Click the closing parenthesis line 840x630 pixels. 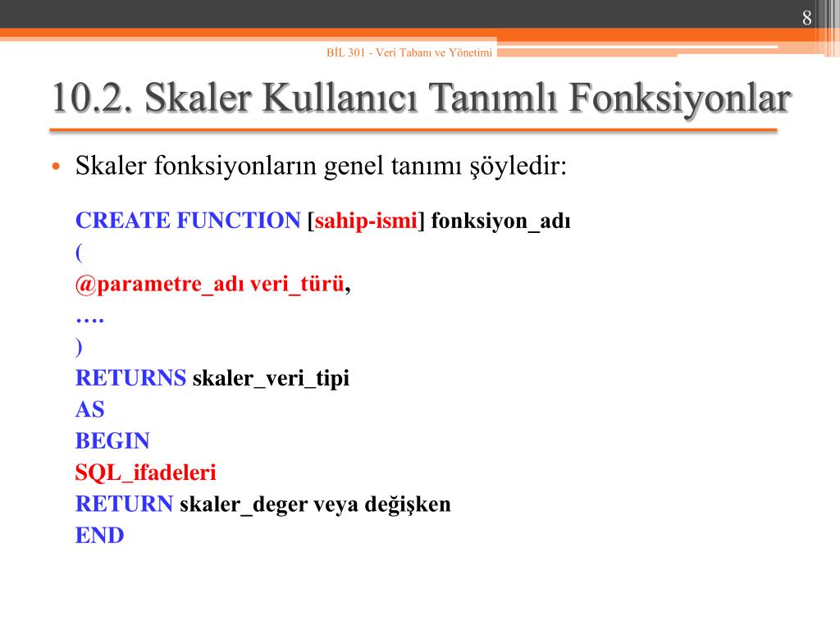coord(79,347)
